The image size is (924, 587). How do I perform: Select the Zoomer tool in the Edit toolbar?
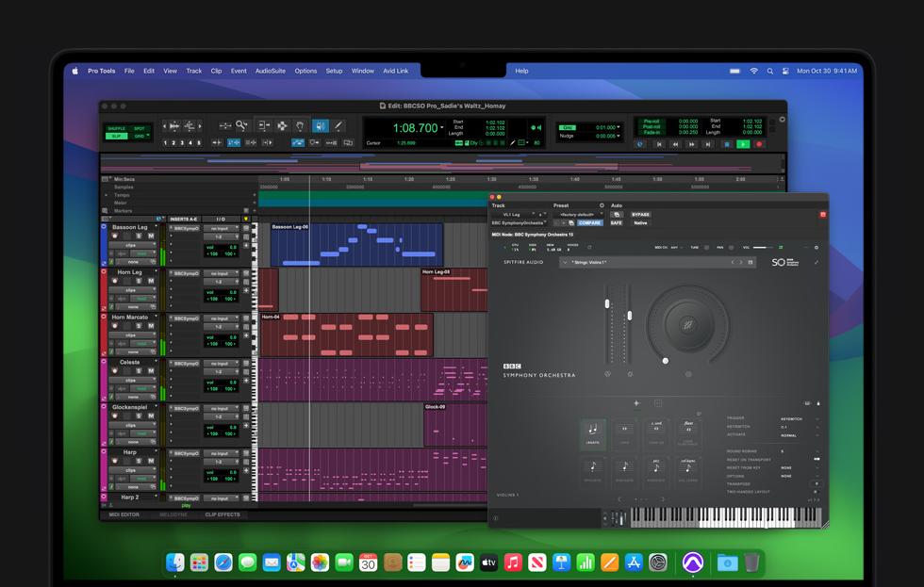(x=241, y=125)
